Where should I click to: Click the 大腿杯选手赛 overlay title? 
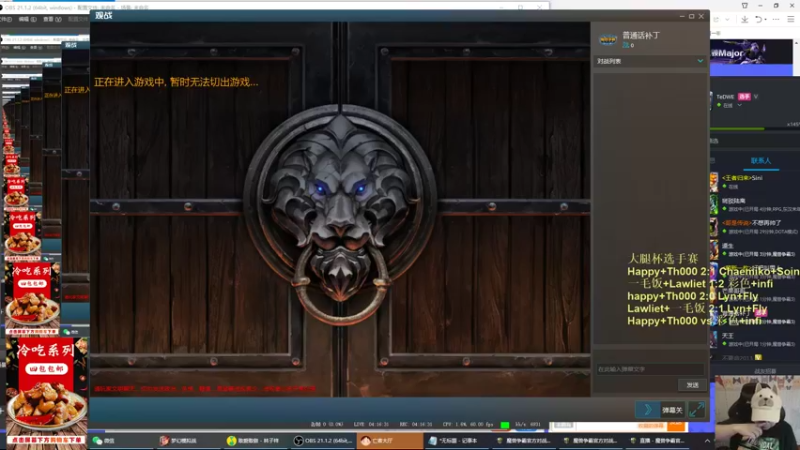663,259
